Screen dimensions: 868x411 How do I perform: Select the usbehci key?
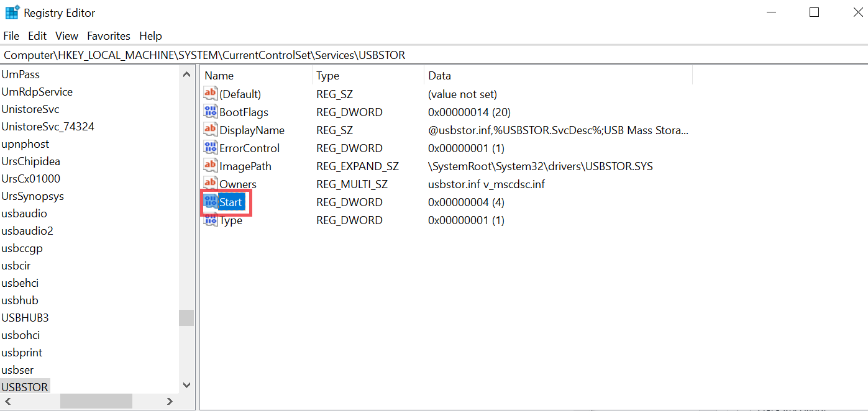click(x=20, y=283)
